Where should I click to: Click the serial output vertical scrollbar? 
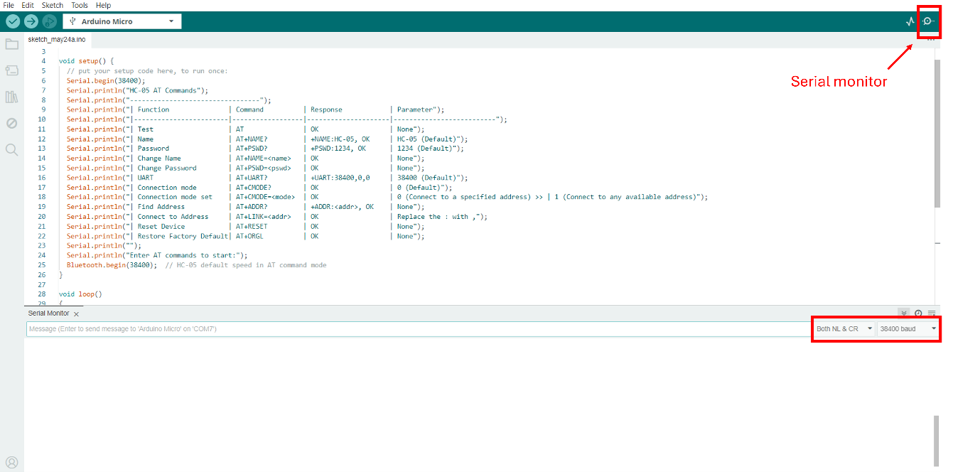(x=936, y=441)
